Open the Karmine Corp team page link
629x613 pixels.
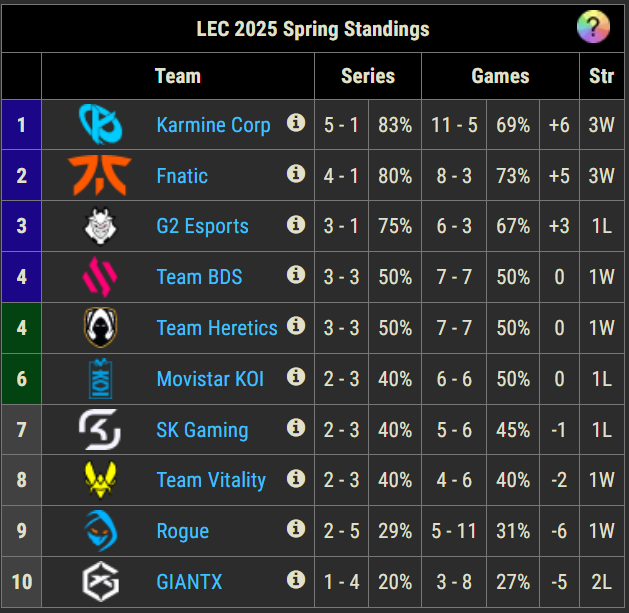[213, 125]
